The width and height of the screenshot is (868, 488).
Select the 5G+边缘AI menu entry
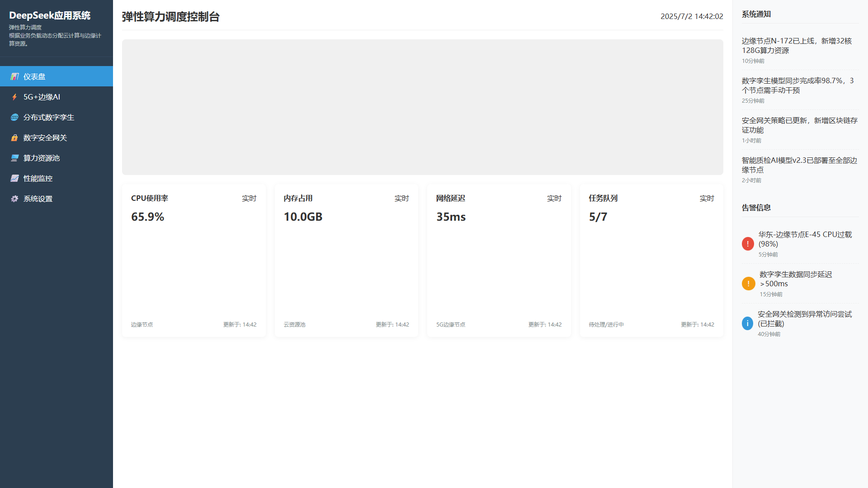pyautogui.click(x=42, y=97)
